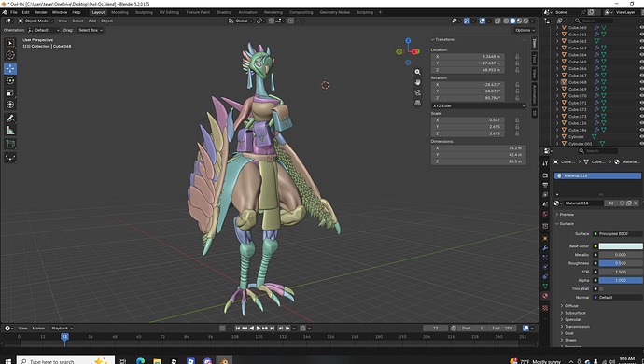Viewport: 644px width, 364px height.
Task: Open the Object Data green triangle tab
Action: point(545,286)
